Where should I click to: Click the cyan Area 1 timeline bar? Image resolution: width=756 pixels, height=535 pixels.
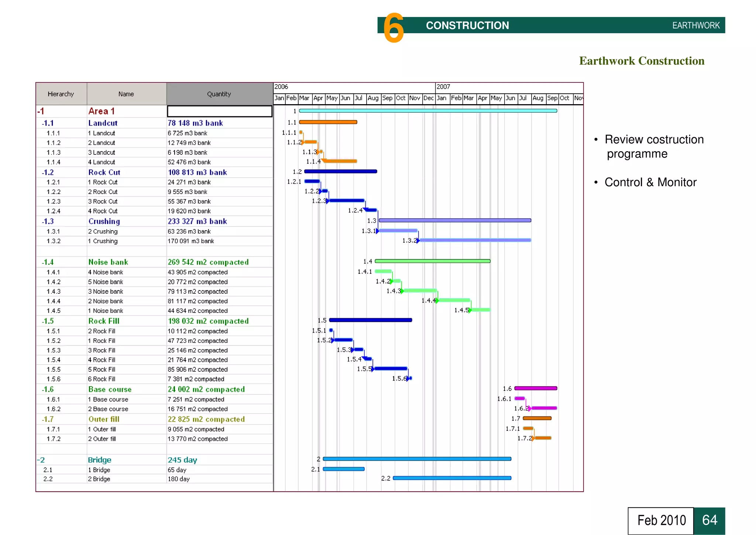[427, 110]
